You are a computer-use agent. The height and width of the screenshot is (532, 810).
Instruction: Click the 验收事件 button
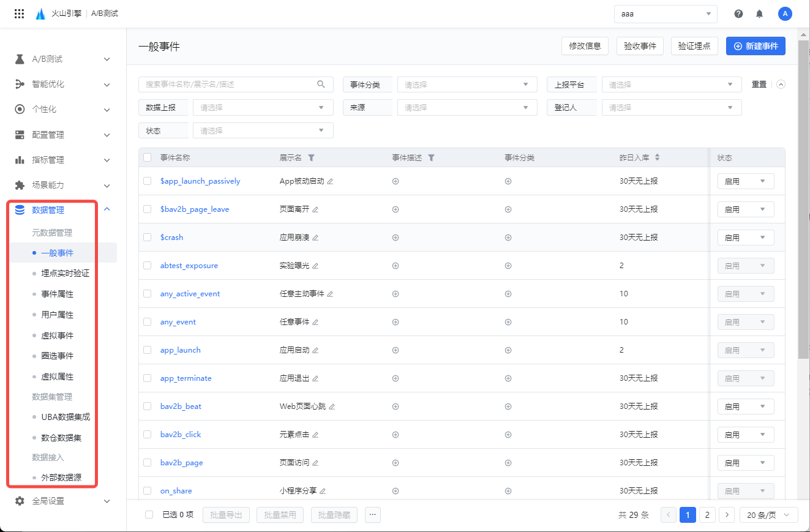(640, 46)
